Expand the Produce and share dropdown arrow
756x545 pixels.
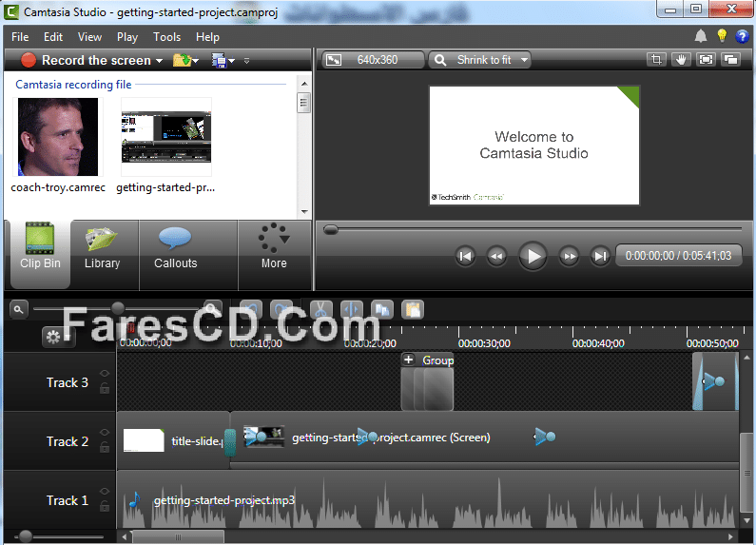tap(232, 61)
